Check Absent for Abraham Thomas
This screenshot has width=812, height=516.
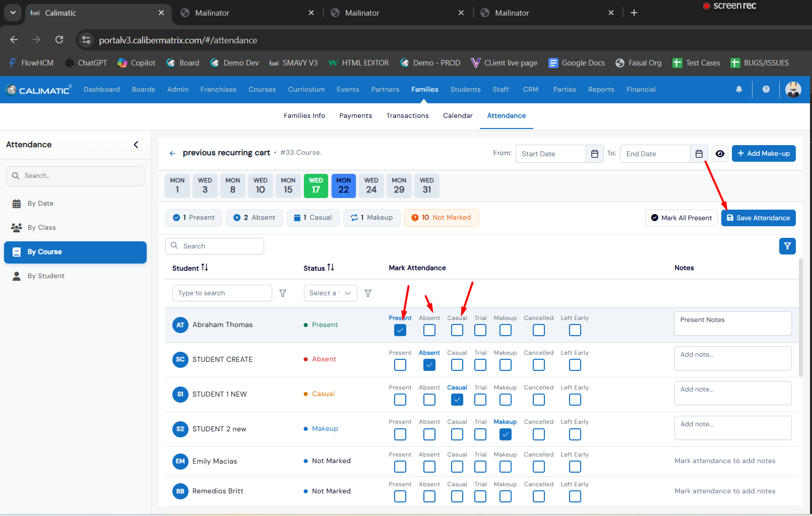tap(429, 330)
